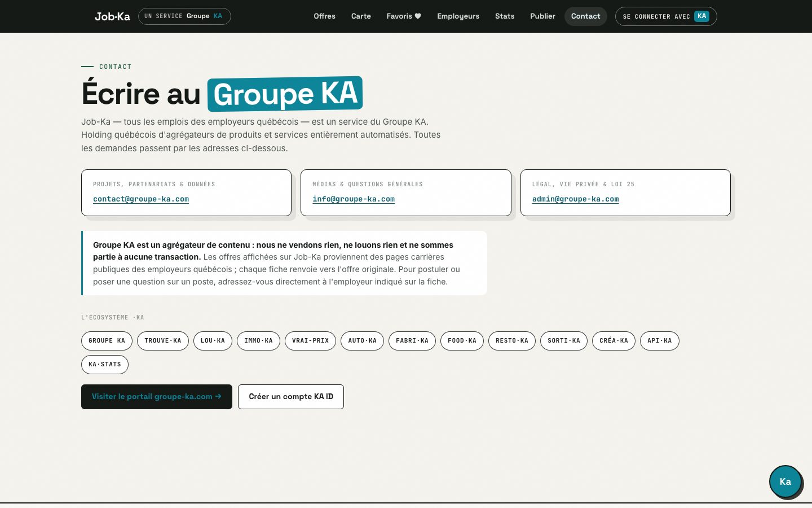
Task: Click Visiter le portail groupe-ka.com button
Action: pyautogui.click(x=157, y=397)
